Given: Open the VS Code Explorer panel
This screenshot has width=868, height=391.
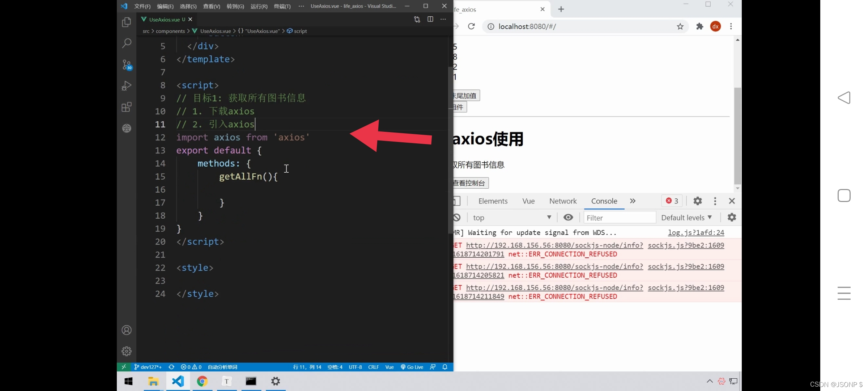Looking at the screenshot, I should pyautogui.click(x=127, y=22).
